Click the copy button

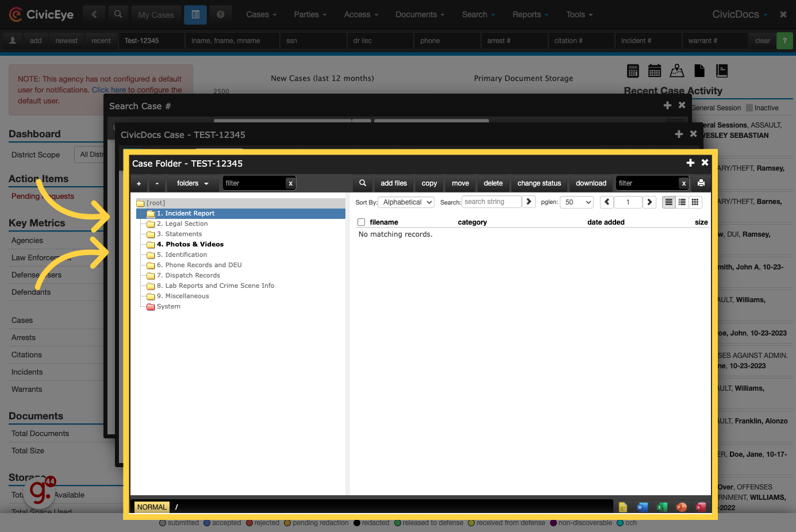tap(429, 183)
